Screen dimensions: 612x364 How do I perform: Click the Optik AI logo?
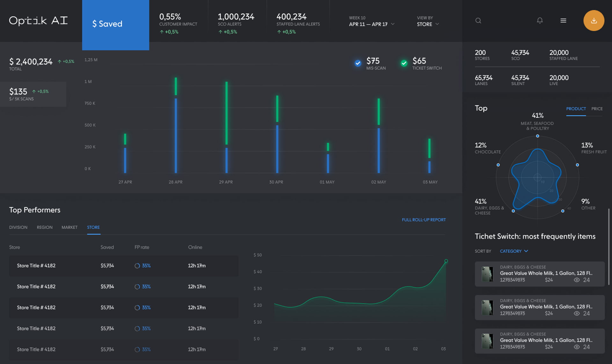point(38,20)
